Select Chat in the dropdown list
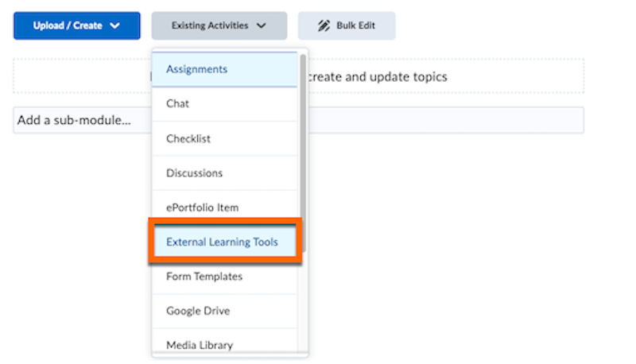This screenshot has height=364, width=636. tap(225, 104)
